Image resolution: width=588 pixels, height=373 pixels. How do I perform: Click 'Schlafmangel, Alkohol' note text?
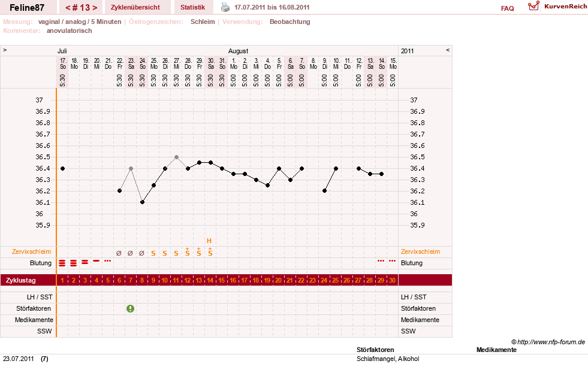coord(388,359)
